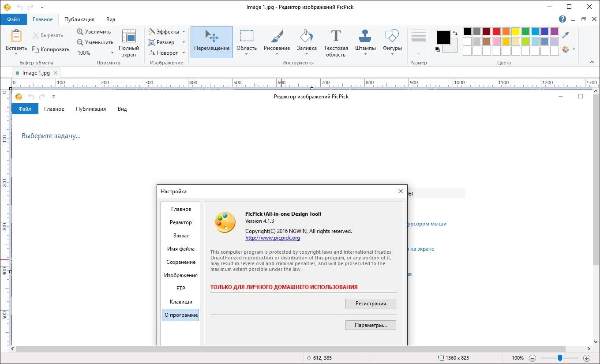Open the color palette wheel editor
Viewport: 600px width, 364px height.
[565, 49]
